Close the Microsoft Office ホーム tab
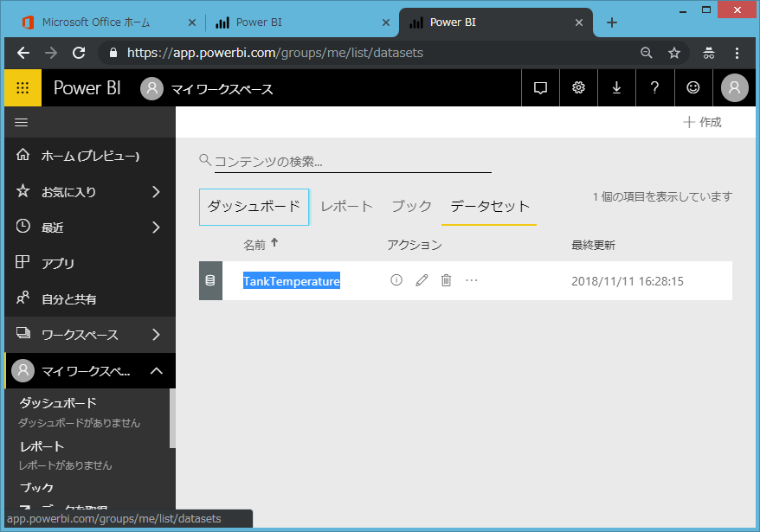 pos(192,22)
